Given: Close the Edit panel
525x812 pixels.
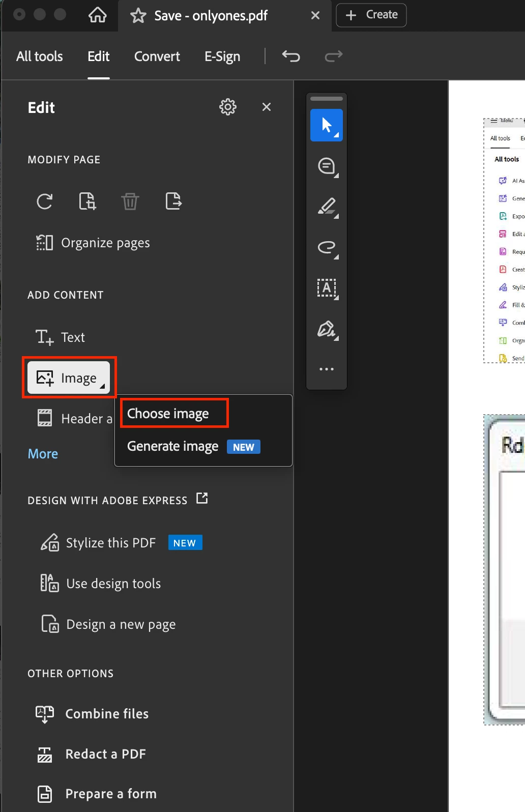Looking at the screenshot, I should [267, 107].
